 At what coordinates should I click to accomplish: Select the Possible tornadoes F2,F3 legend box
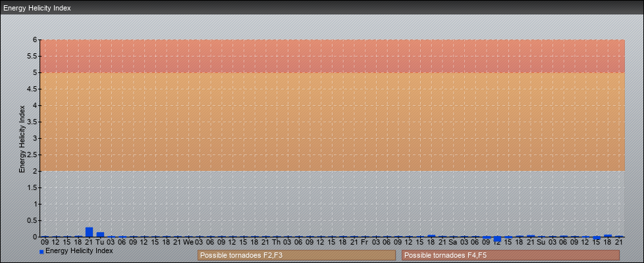tap(296, 255)
